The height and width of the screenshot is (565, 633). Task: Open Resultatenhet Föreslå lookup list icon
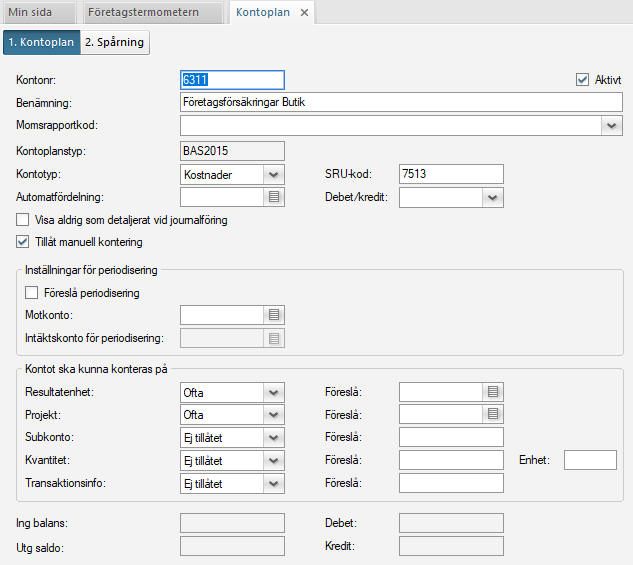pos(493,392)
